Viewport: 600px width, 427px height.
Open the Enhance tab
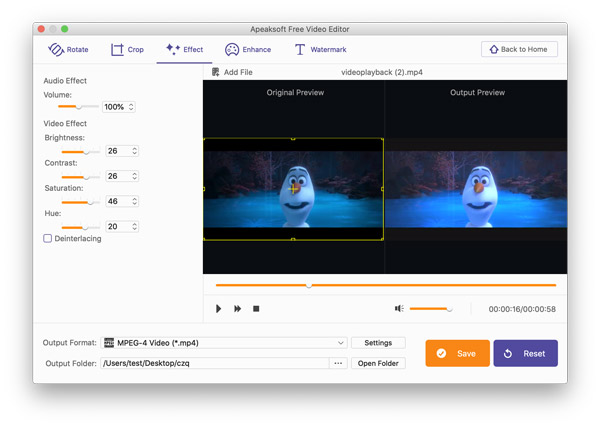[x=248, y=49]
